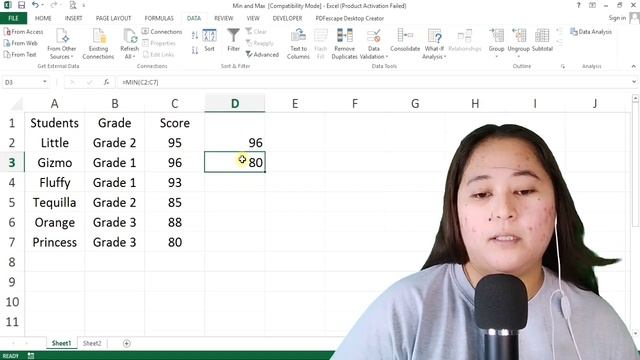Screen dimensions: 640x360
Task: Switch to DEVELOPER tab
Action: [x=287, y=18]
